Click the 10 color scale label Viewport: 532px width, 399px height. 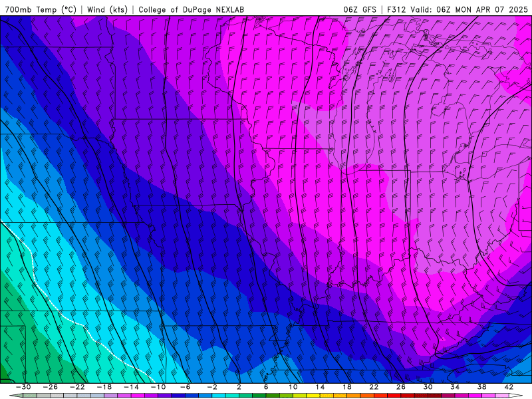coord(293,387)
